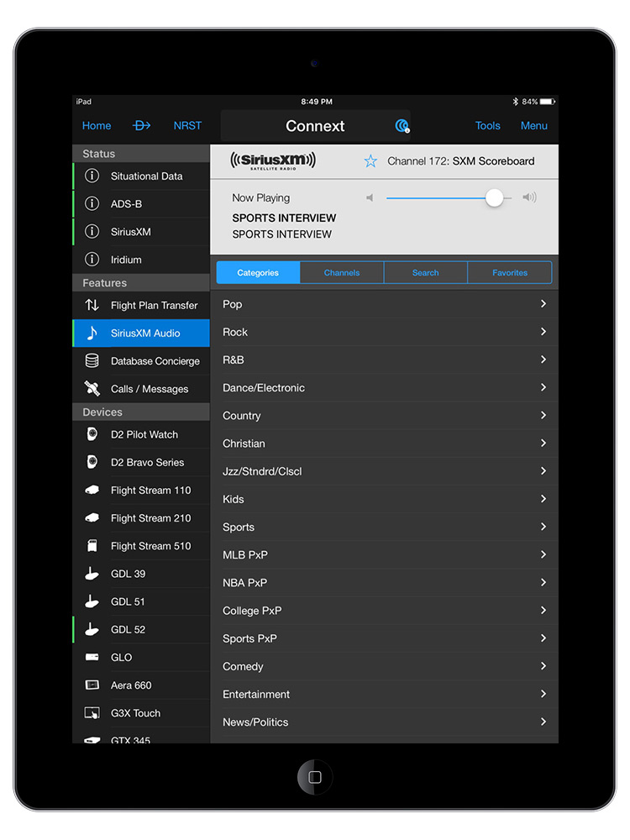
Task: Tap info icon beside Situational Data
Action: [x=92, y=176]
